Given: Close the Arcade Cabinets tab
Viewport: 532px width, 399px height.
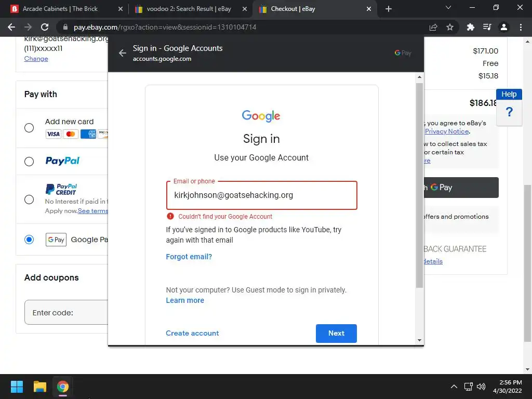Looking at the screenshot, I should point(121,9).
